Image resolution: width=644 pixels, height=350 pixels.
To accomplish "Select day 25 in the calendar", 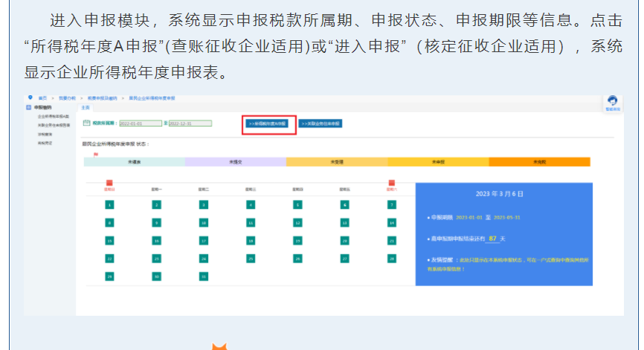I will coord(251,258).
